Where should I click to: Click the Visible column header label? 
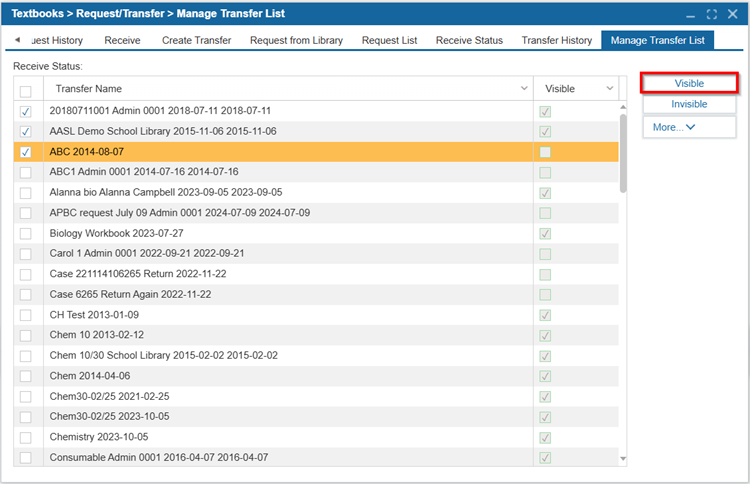560,89
